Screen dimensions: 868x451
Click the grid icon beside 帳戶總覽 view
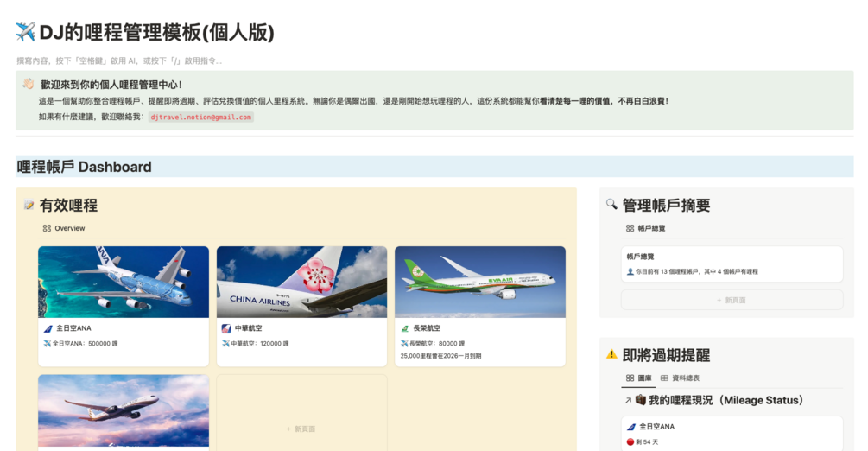coord(630,228)
